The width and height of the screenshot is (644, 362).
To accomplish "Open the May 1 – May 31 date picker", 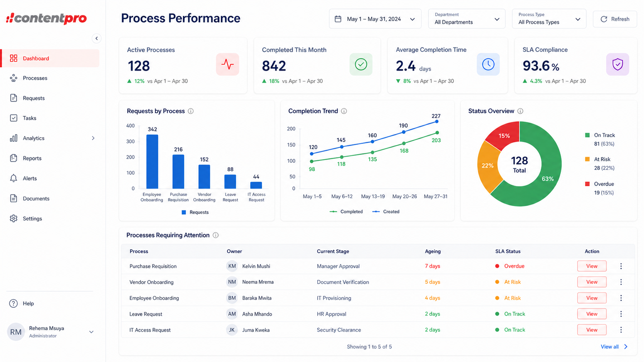I will pos(375,19).
